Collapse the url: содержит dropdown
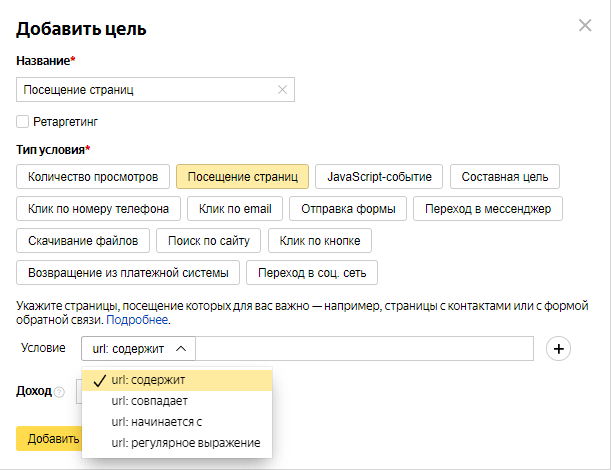This screenshot has height=470, width=611. pyautogui.click(x=138, y=349)
